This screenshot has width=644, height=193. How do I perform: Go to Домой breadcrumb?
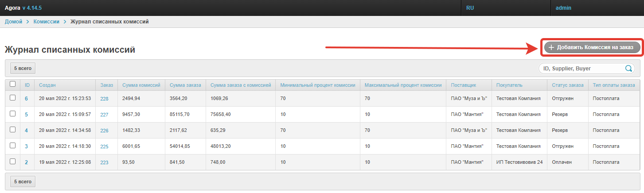13,22
